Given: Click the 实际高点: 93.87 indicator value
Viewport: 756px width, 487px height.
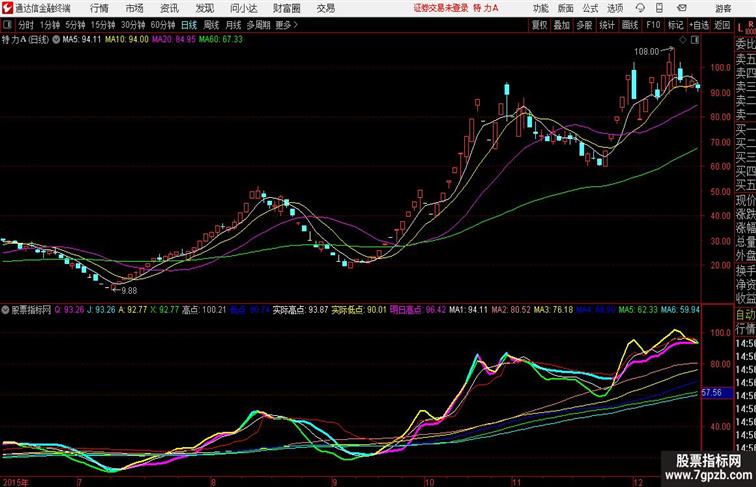Looking at the screenshot, I should (301, 310).
